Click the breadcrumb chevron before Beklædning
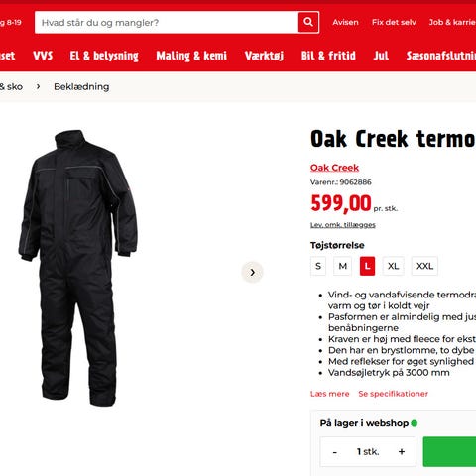The height and width of the screenshot is (476, 476). (x=39, y=86)
